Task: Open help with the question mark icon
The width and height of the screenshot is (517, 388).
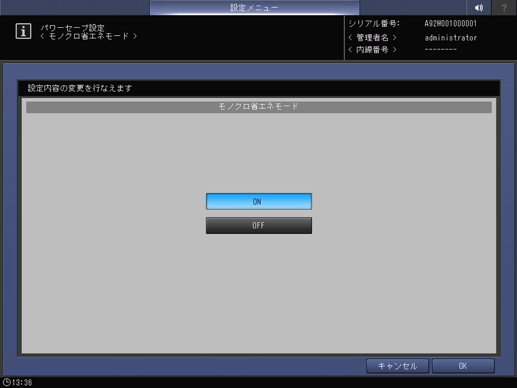Action: coord(504,7)
